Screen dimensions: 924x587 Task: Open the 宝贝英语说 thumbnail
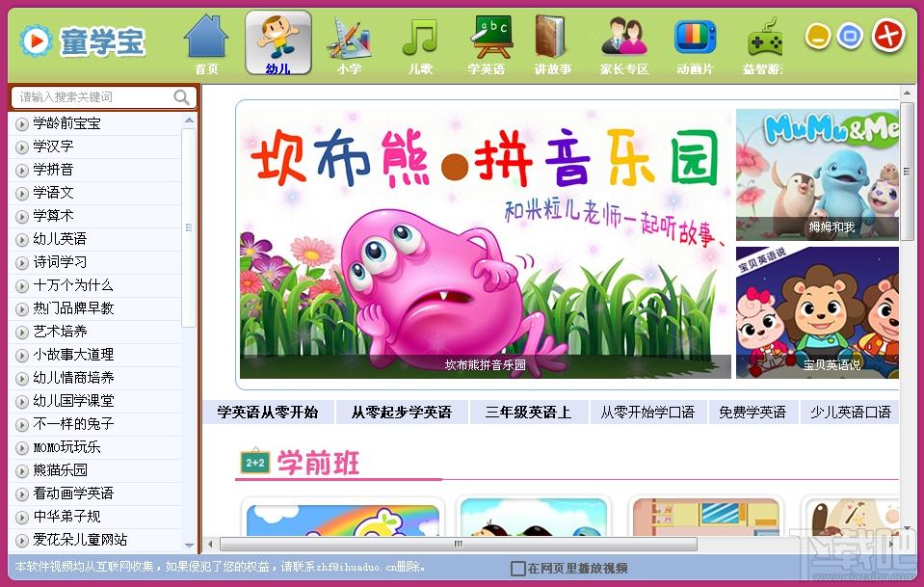pyautogui.click(x=817, y=312)
